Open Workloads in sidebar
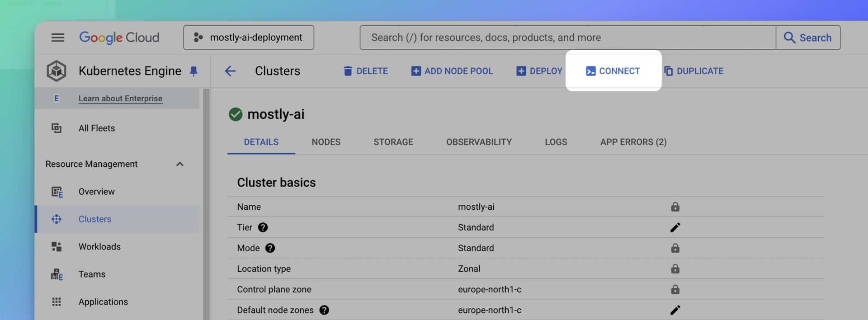868x320 pixels. pyautogui.click(x=99, y=247)
